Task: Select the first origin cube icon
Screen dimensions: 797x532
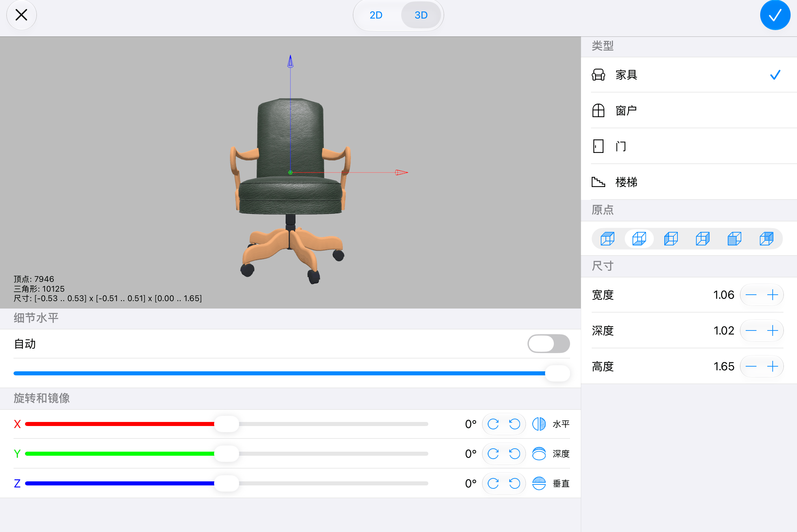Action: [607, 239]
